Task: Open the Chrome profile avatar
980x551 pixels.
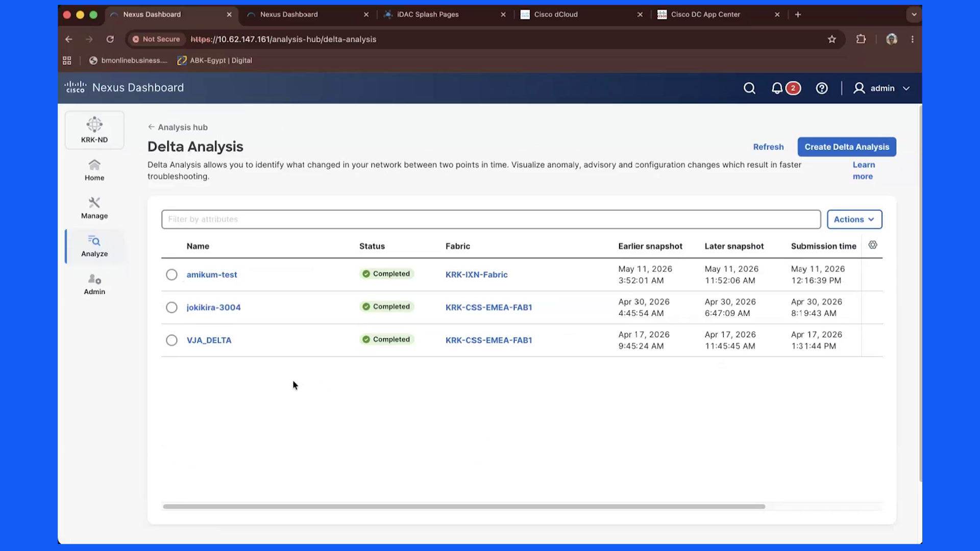Action: (892, 39)
